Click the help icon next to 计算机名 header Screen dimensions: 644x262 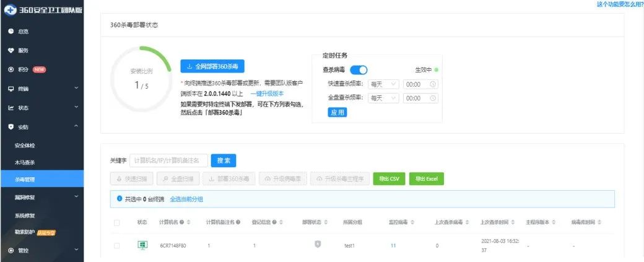pos(182,222)
